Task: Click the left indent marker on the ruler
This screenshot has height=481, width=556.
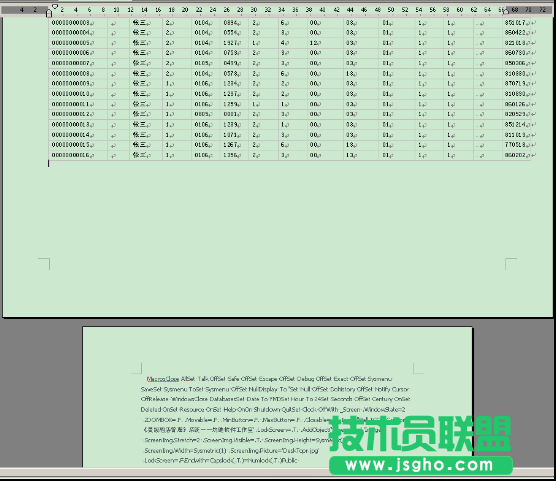Action: pos(49,13)
